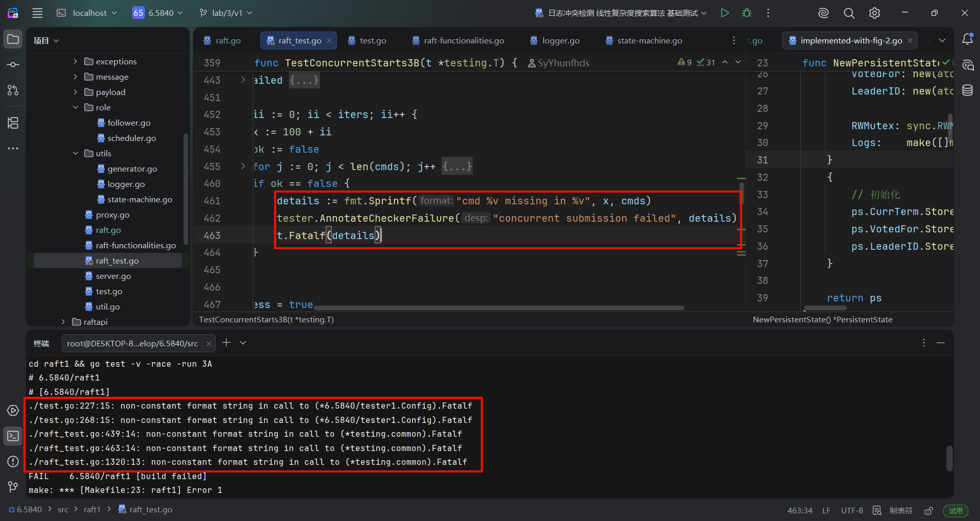The image size is (980, 521).
Task: Open the lab/3/v1 branch dropdown
Action: [226, 13]
